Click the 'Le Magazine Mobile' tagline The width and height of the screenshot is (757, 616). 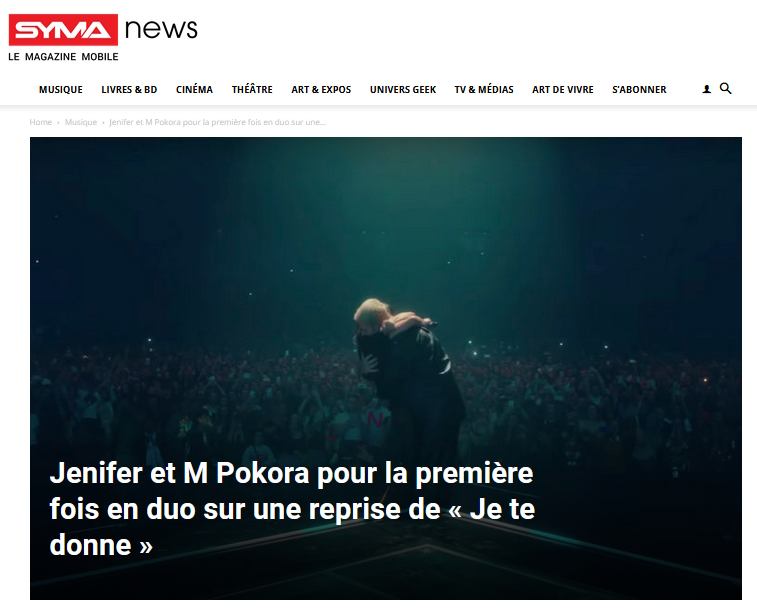pos(63,56)
